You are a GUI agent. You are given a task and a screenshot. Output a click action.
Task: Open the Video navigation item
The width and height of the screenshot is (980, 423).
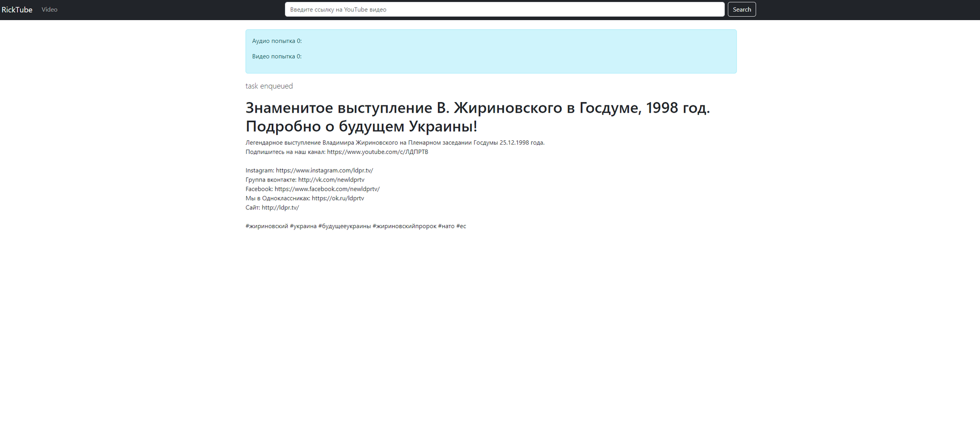(49, 10)
